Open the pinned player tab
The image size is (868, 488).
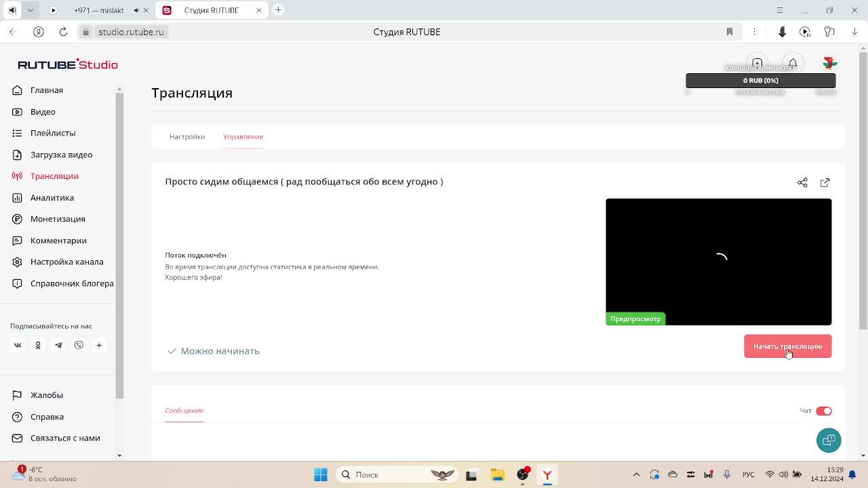pyautogui.click(x=54, y=10)
